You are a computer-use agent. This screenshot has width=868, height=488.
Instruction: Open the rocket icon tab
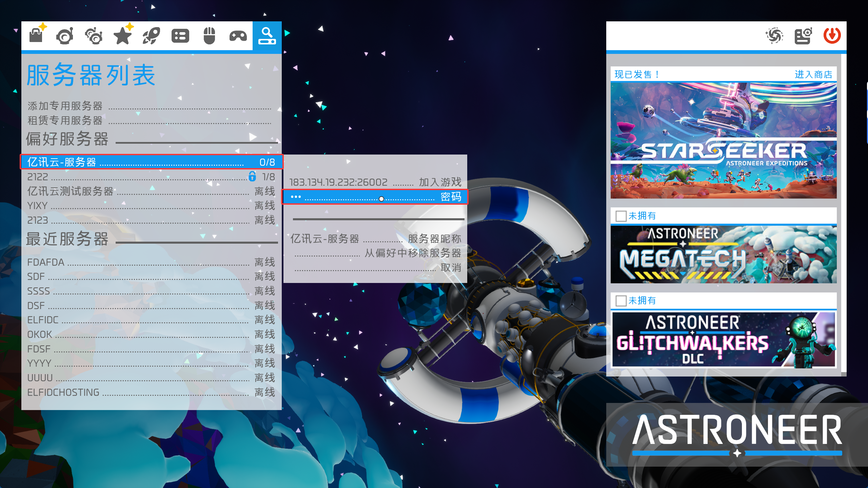(x=151, y=36)
